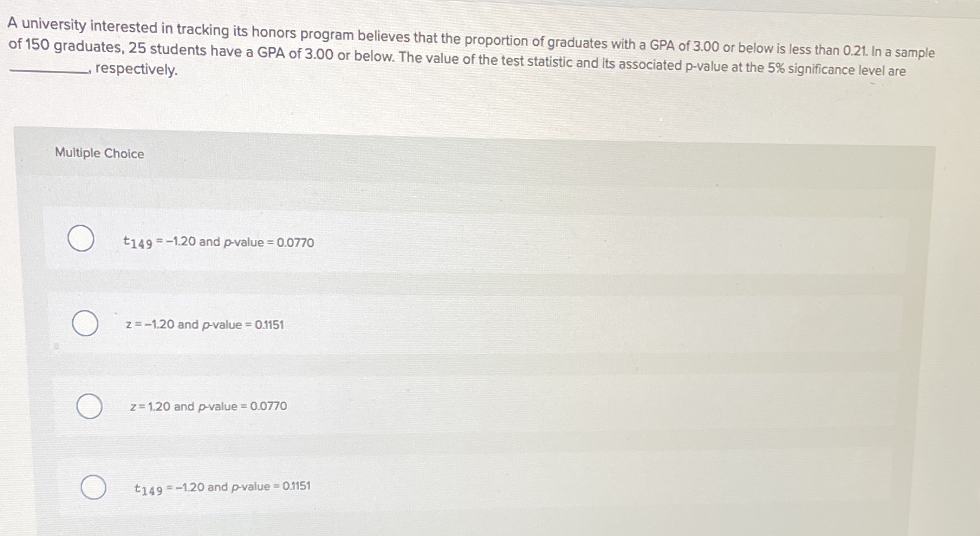Select the radio button for t149 = -1.20 and p-value 0.1151
The width and height of the screenshot is (980, 536).
pos(93,488)
